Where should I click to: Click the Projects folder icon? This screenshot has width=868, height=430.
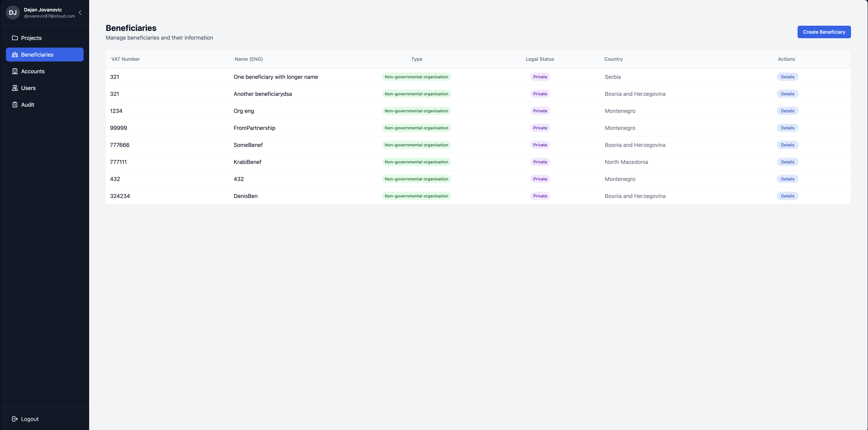(15, 38)
